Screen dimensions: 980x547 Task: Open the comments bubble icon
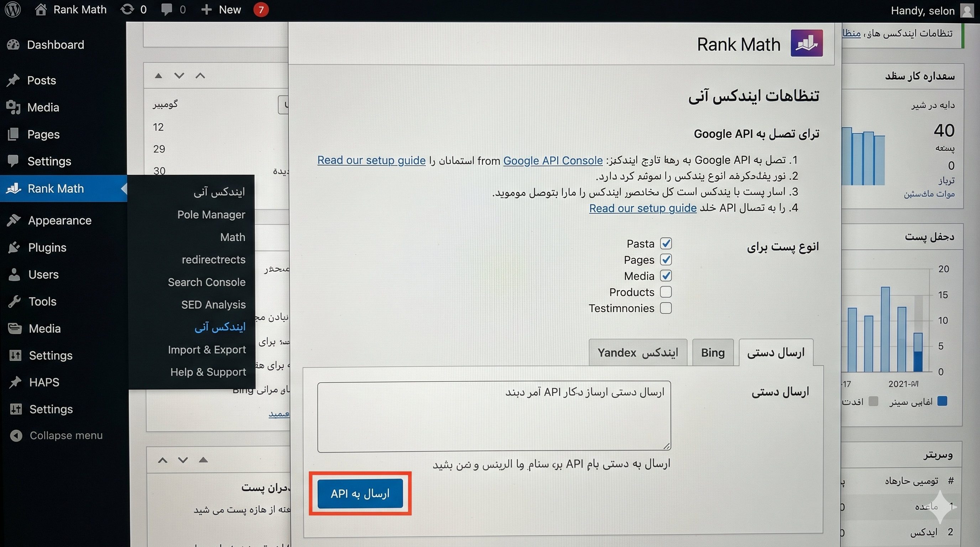click(166, 10)
